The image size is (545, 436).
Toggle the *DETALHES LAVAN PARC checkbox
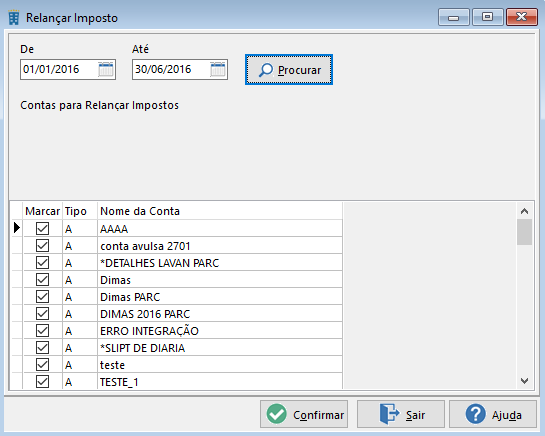pyautogui.click(x=42, y=263)
